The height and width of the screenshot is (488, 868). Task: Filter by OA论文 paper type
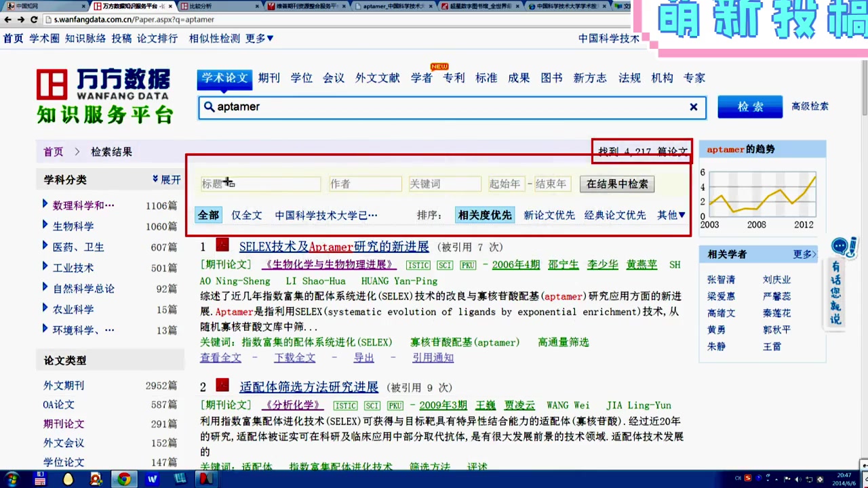pos(59,405)
